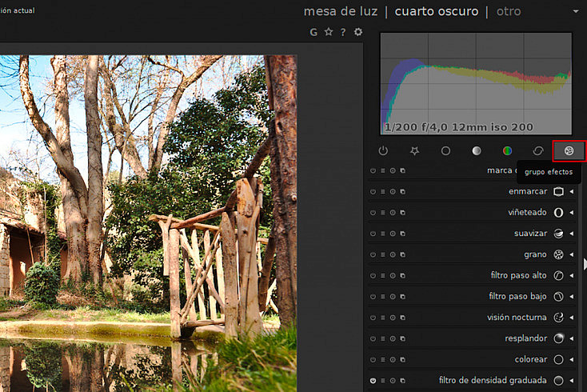Click the resplandor module glow icon

[x=558, y=338]
